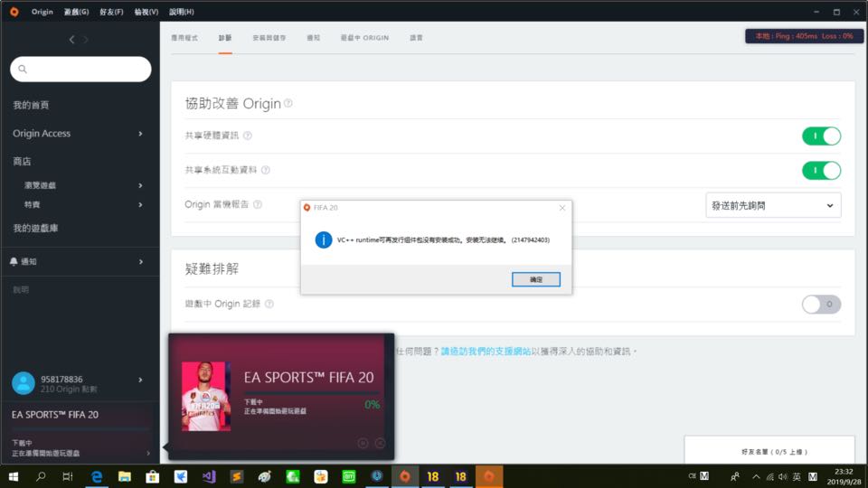
Task: Click the help icon next to 共享硬體資訊
Action: 248,136
